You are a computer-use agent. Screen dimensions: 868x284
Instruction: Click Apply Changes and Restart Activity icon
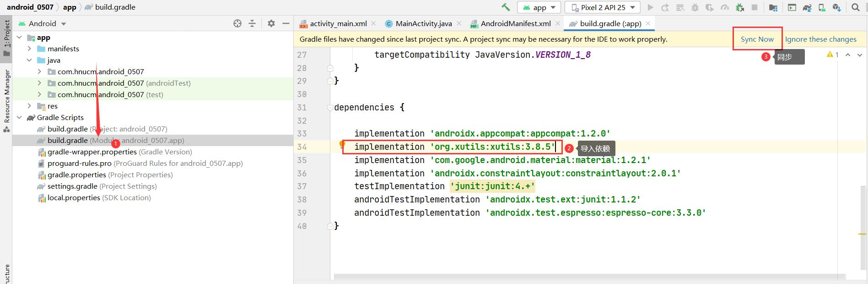pyautogui.click(x=665, y=7)
